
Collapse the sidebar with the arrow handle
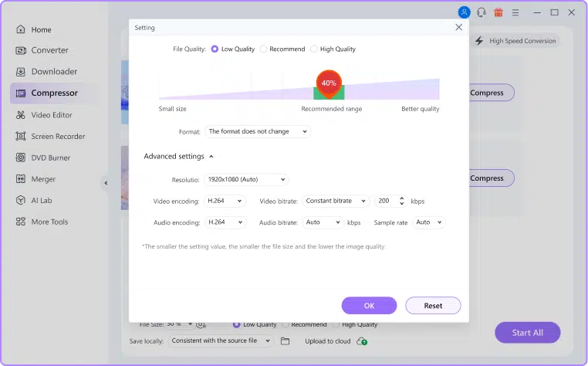[106, 183]
